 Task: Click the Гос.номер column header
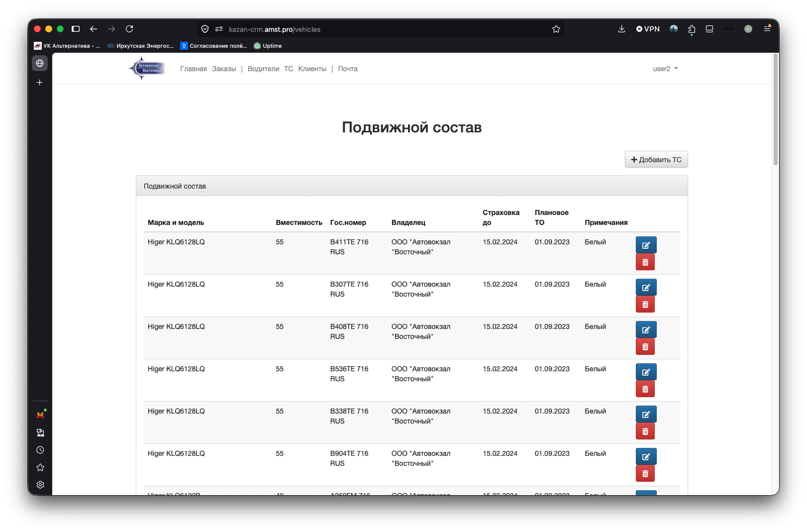click(348, 222)
